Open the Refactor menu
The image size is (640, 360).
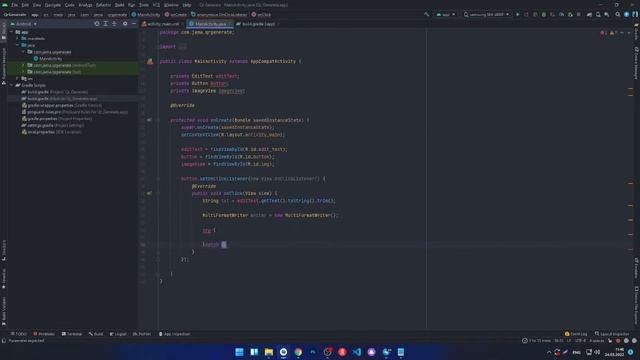coord(103,5)
